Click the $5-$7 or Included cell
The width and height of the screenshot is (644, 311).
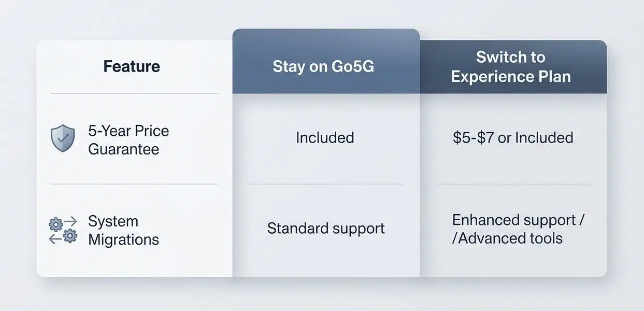tap(512, 137)
